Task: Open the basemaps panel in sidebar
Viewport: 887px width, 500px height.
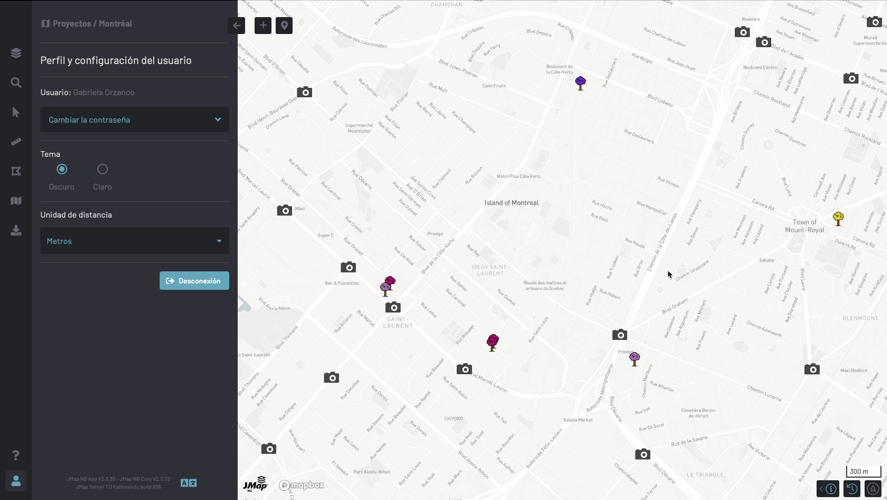Action: point(16,201)
